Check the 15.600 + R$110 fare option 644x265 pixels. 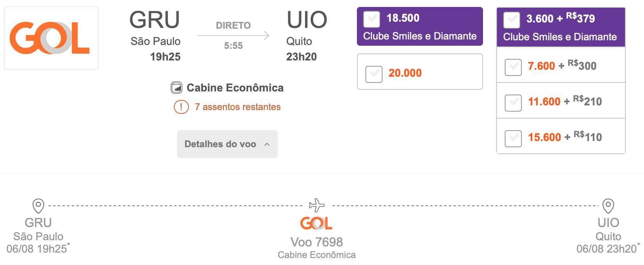click(x=513, y=138)
